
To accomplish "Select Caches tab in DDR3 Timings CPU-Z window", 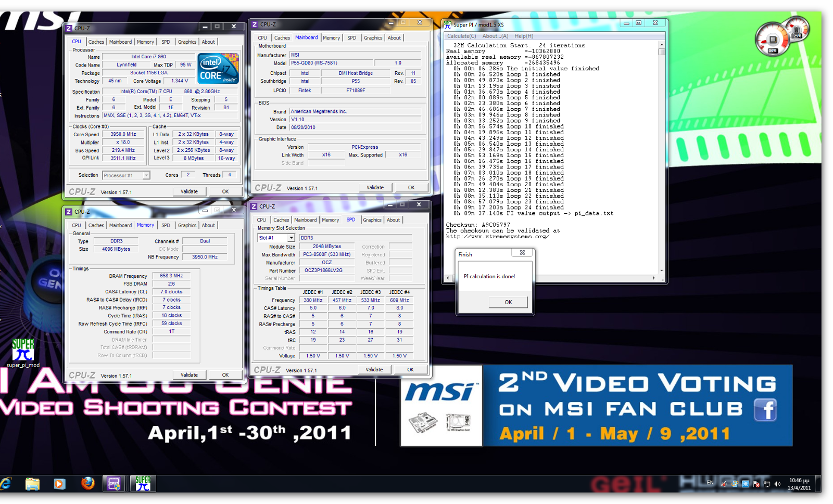I will tap(96, 225).
